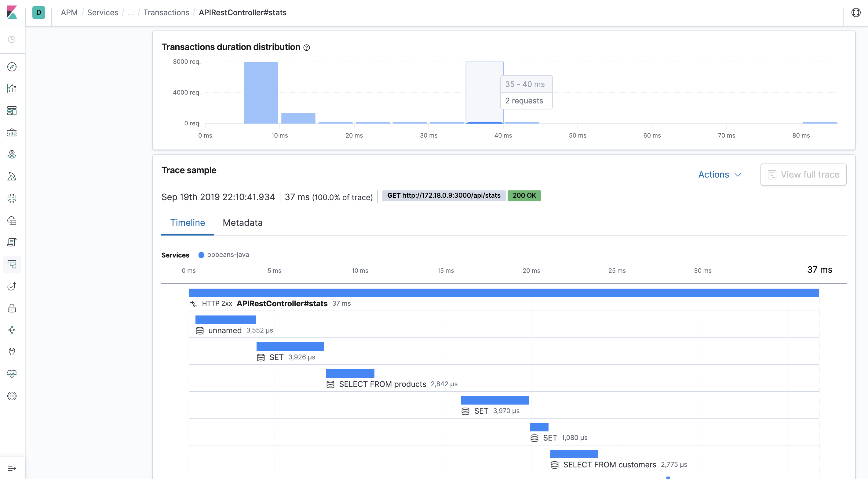Click the GET API stats URL link
Viewport: 868px width, 479px height.
(443, 195)
